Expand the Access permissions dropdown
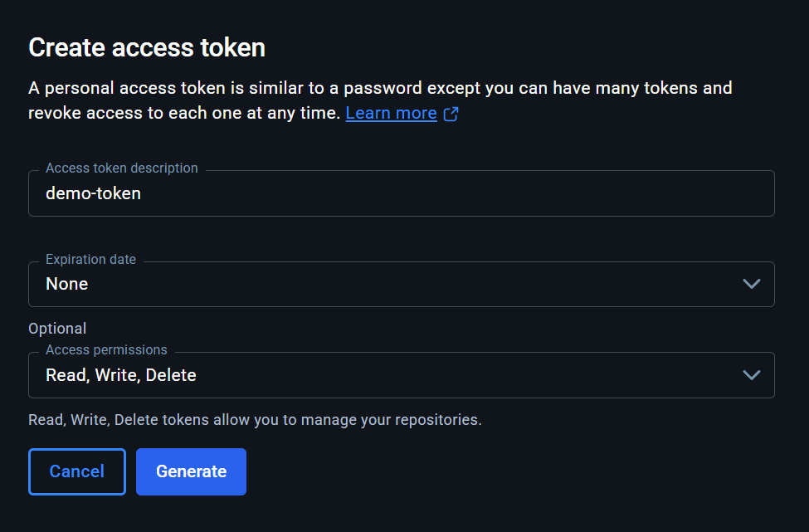This screenshot has height=532, width=809. (x=401, y=375)
